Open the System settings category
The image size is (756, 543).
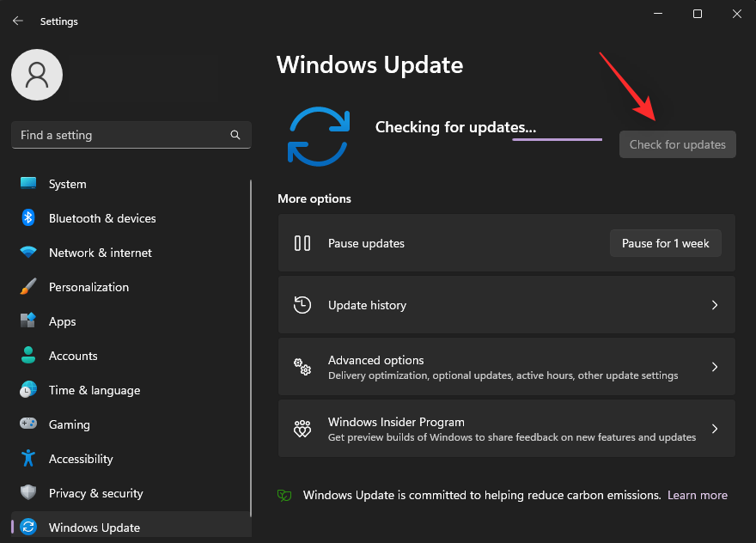coord(131,184)
